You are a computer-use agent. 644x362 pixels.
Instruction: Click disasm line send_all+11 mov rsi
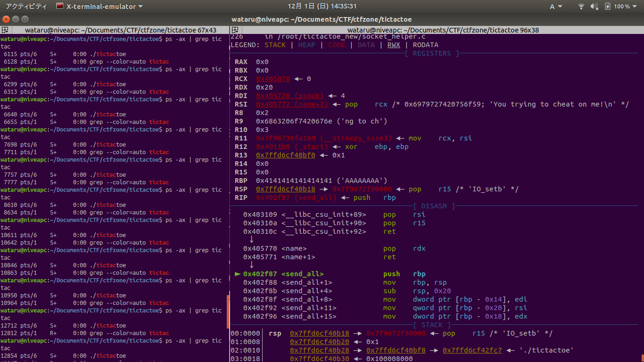point(385,308)
